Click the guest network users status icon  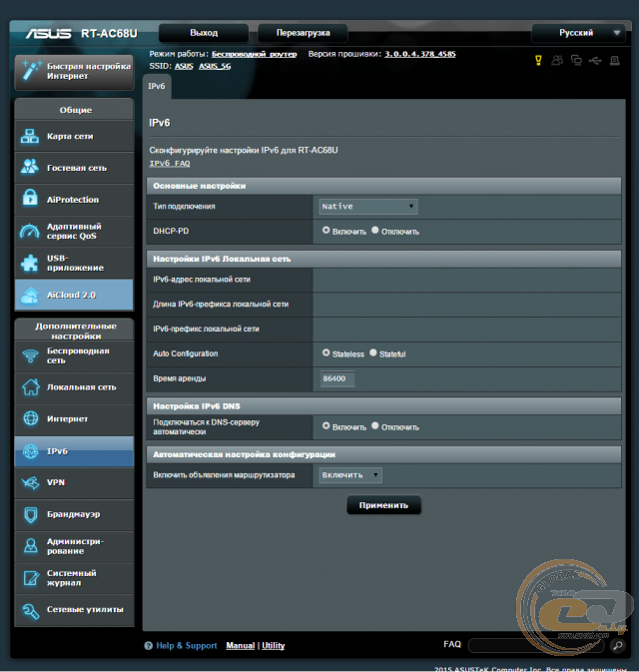coord(557,61)
